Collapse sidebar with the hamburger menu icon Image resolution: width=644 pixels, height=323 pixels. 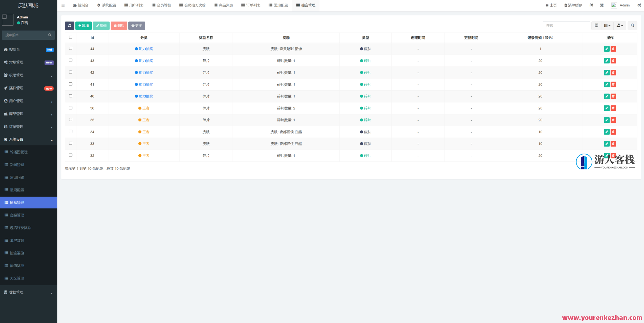63,5
